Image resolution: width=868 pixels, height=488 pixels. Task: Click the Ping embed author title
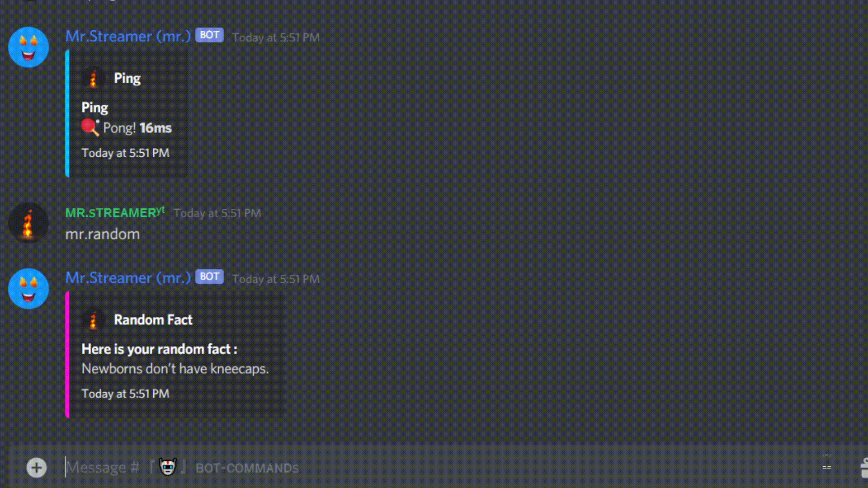coord(127,79)
